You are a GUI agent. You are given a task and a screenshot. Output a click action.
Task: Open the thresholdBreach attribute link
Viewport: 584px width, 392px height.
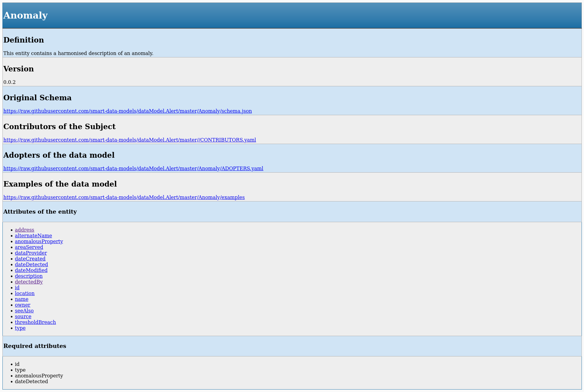pyautogui.click(x=35, y=322)
